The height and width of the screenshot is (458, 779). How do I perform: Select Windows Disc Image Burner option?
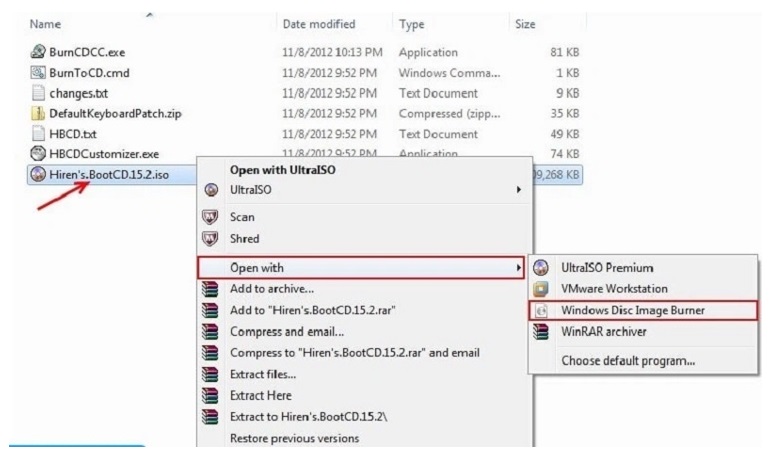633,311
